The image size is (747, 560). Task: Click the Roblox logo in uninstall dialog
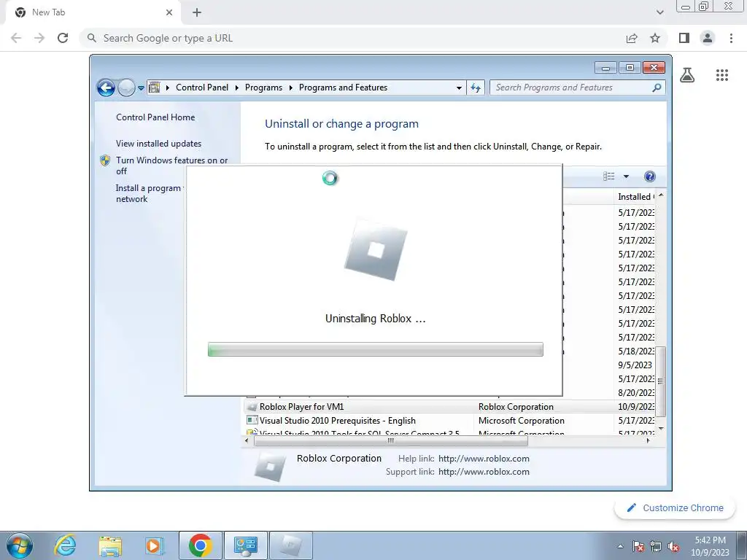click(376, 250)
